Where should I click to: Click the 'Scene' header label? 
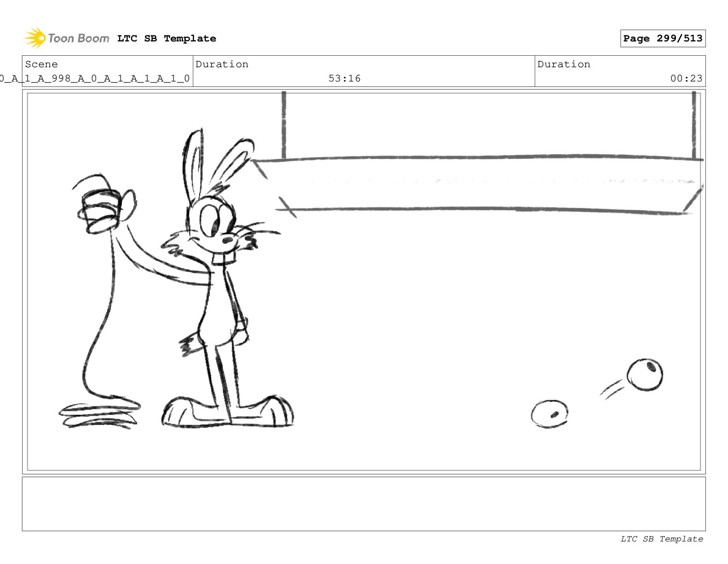pyautogui.click(x=41, y=64)
